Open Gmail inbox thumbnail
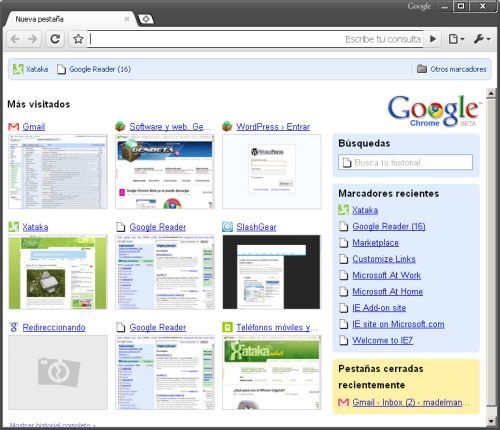500x430 pixels. click(x=58, y=172)
